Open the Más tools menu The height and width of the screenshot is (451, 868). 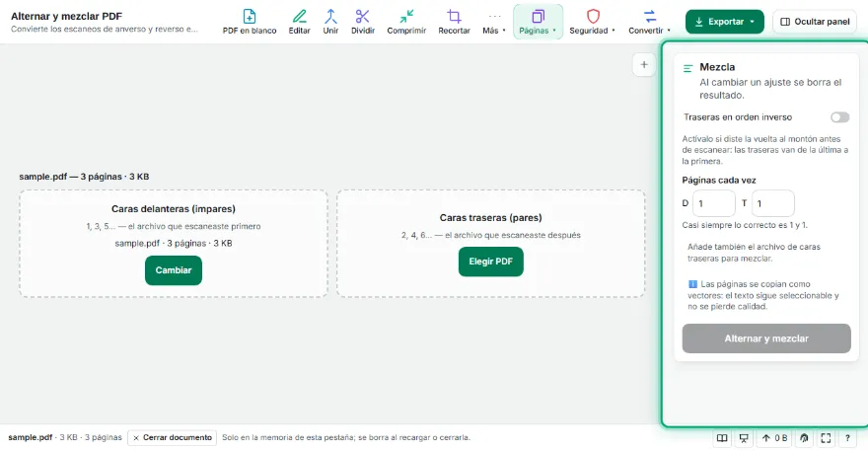click(x=494, y=22)
